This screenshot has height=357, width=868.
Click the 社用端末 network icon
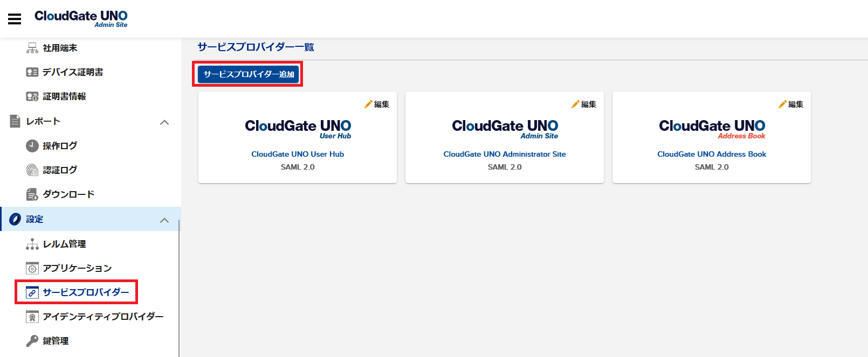tap(32, 48)
